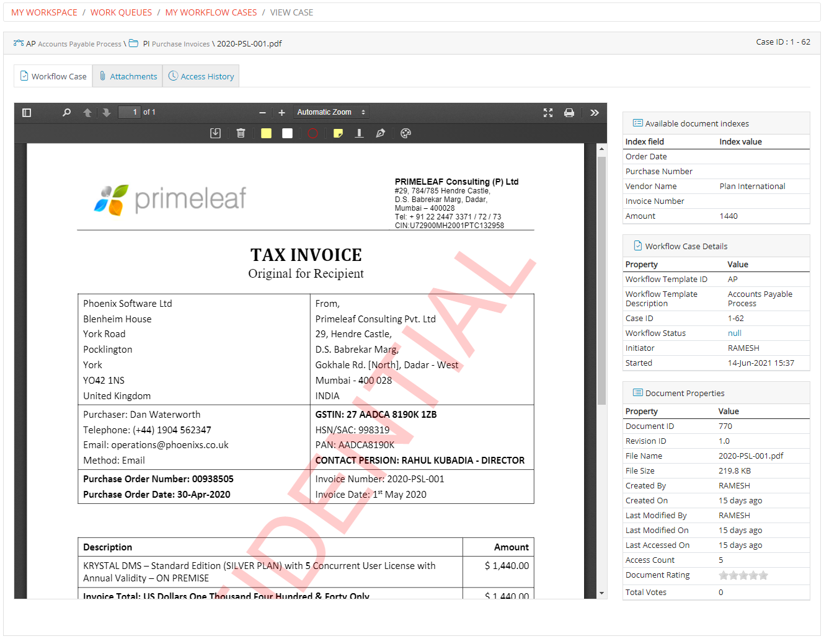
Task: Zoom in on the PDF document
Action: [x=281, y=113]
